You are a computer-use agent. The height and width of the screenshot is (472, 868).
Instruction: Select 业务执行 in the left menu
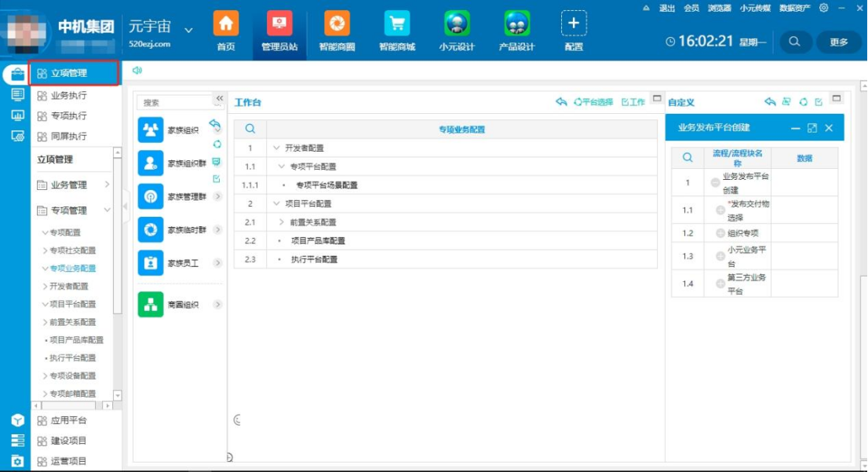click(x=68, y=96)
